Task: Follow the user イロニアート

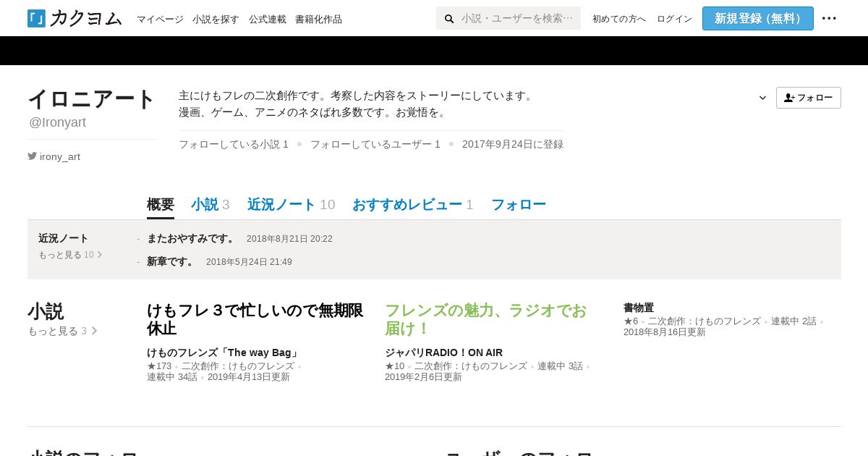Action: tap(808, 98)
